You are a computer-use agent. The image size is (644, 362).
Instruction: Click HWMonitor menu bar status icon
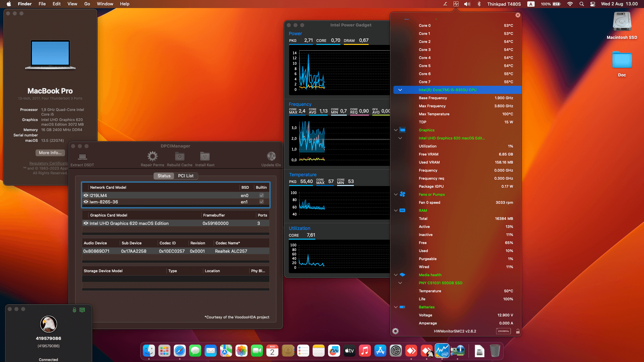pyautogui.click(x=456, y=4)
